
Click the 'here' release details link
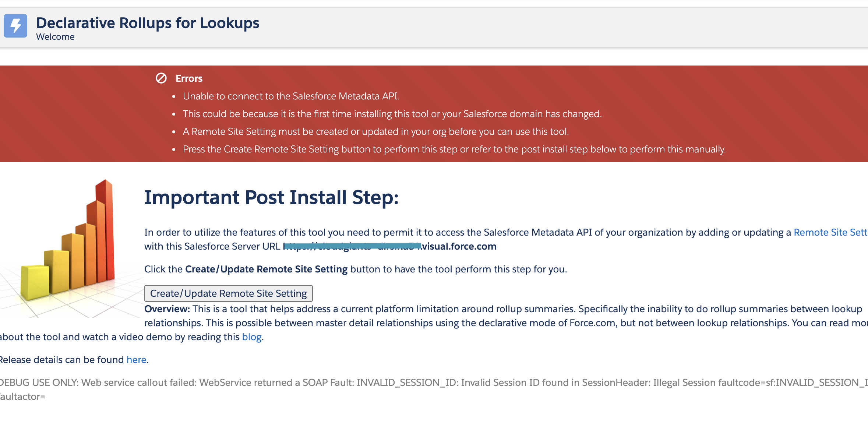pyautogui.click(x=135, y=359)
